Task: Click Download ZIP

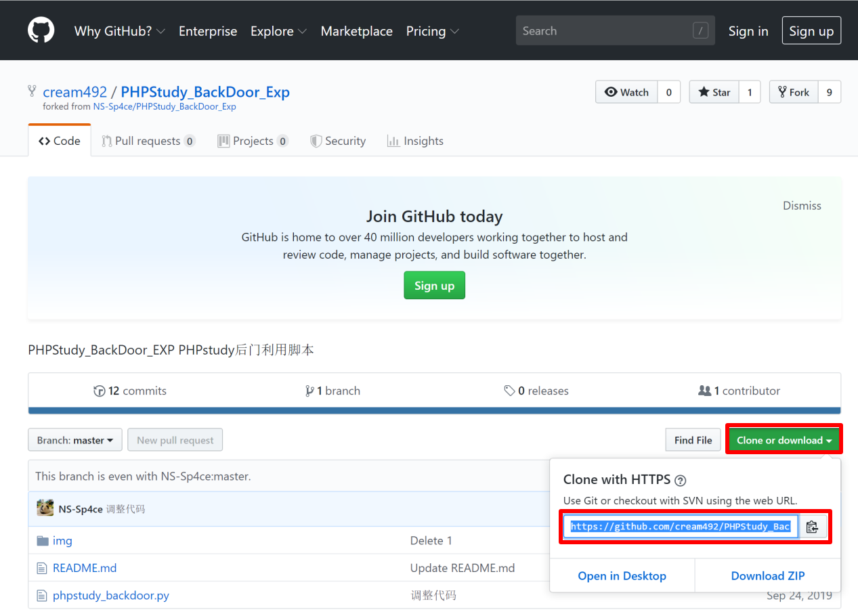Action: click(768, 576)
